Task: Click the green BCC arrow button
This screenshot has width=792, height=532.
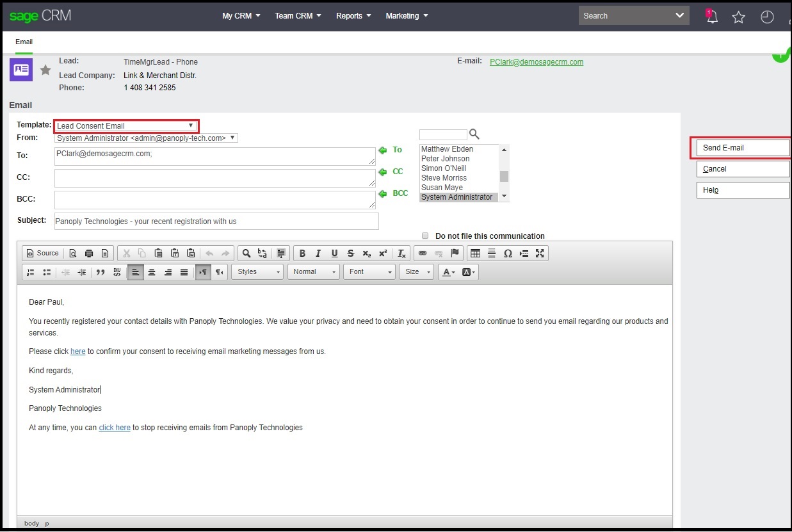Action: coord(383,193)
